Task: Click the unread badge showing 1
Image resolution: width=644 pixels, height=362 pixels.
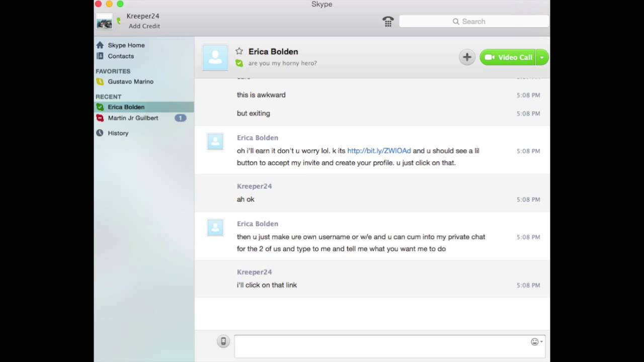Action: click(x=180, y=118)
